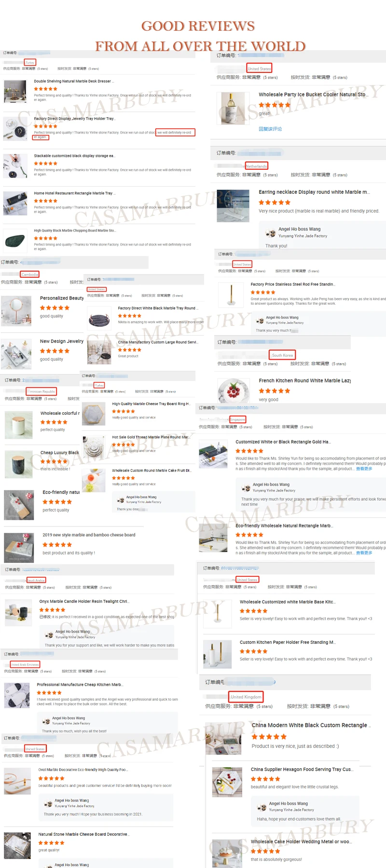Open the Double Shelving Natural Marble Desk Dresser thumbnail
This screenshot has width=386, height=868.
click(x=15, y=91)
